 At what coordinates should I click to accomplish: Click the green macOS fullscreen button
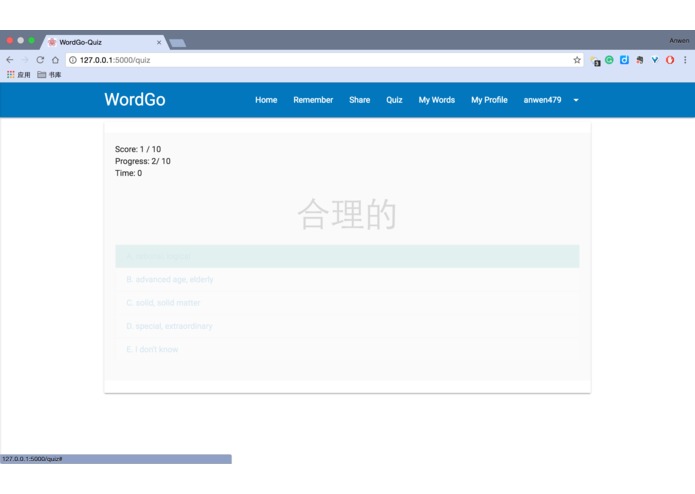tap(31, 40)
